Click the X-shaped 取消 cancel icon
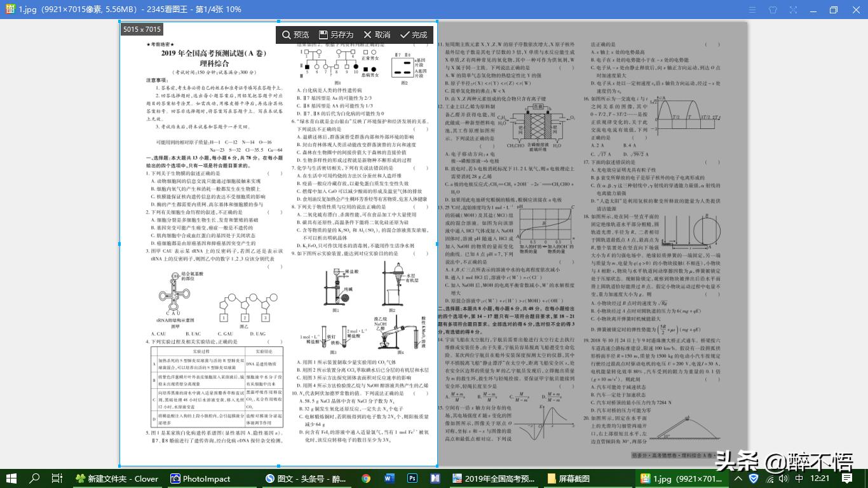 point(367,35)
